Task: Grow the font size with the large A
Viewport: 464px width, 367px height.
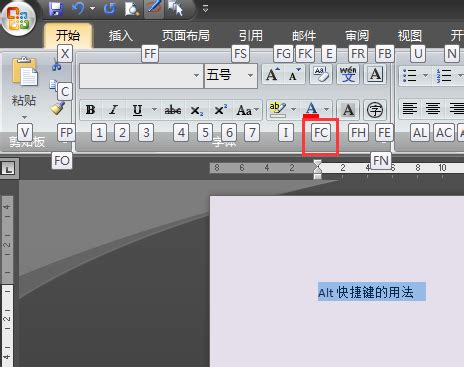Action: [273, 75]
